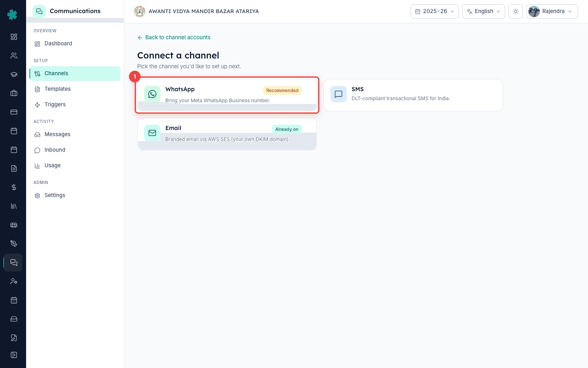Choose the Email channel card
Screen dimensions: 588x368
(227, 134)
